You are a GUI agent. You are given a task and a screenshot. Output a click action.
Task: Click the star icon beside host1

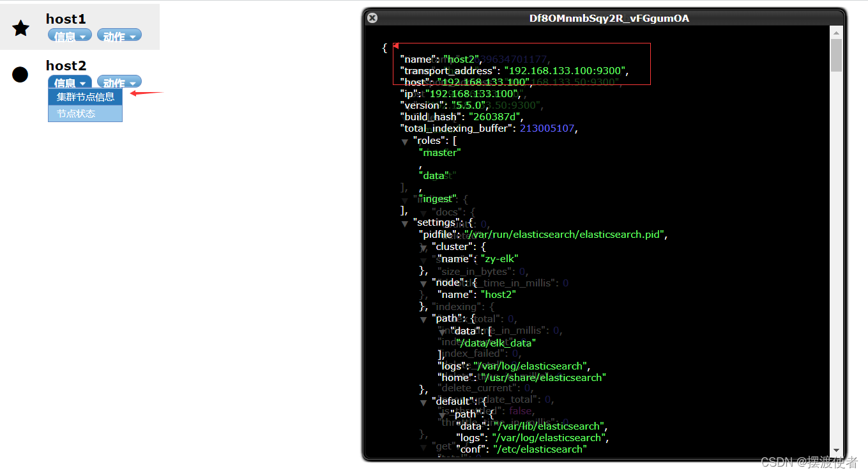21,28
